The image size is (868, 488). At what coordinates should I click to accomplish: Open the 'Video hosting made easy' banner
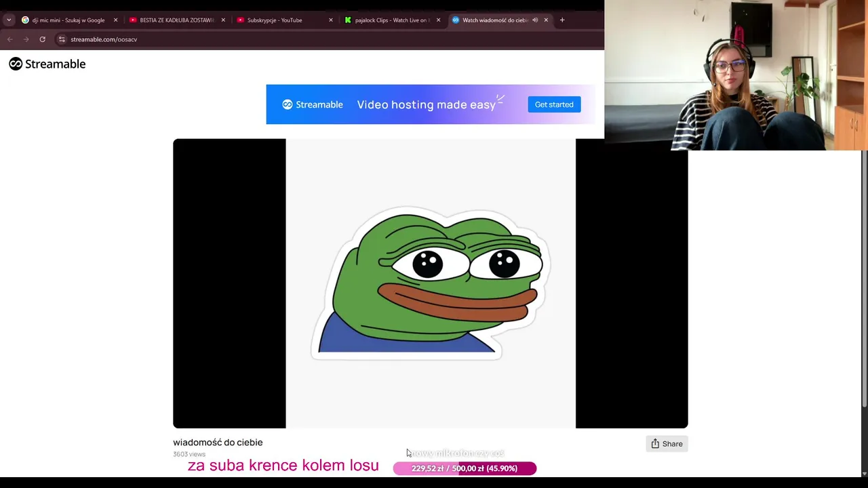pyautogui.click(x=430, y=104)
